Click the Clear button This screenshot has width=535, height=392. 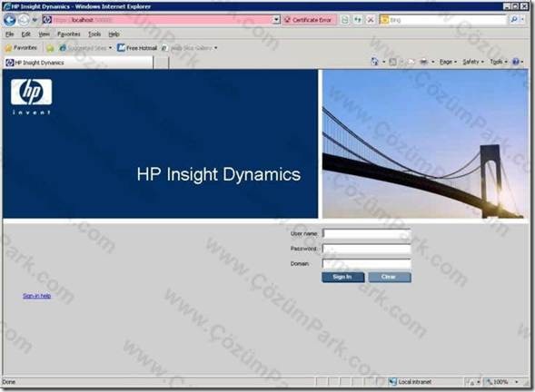point(390,277)
